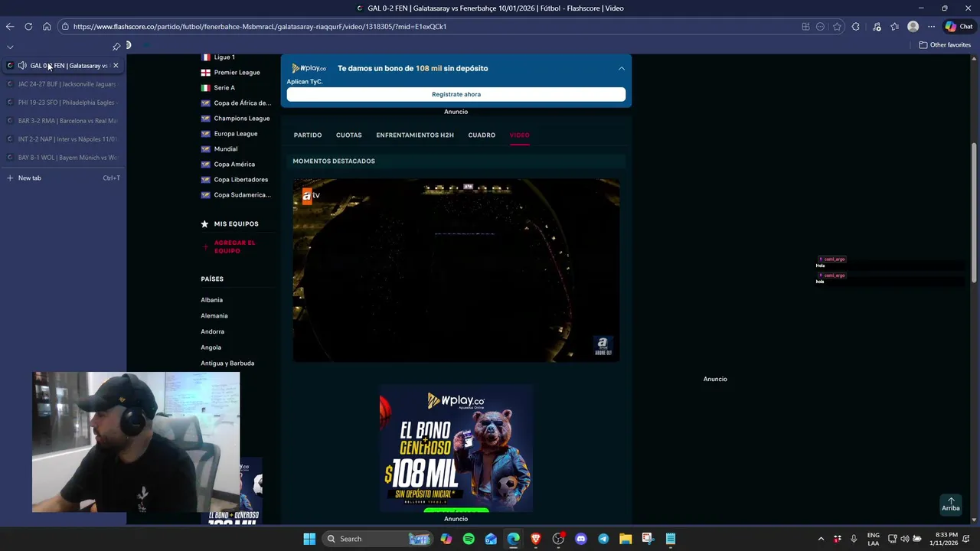Open a New tab in sidebar
980x551 pixels.
click(x=63, y=178)
